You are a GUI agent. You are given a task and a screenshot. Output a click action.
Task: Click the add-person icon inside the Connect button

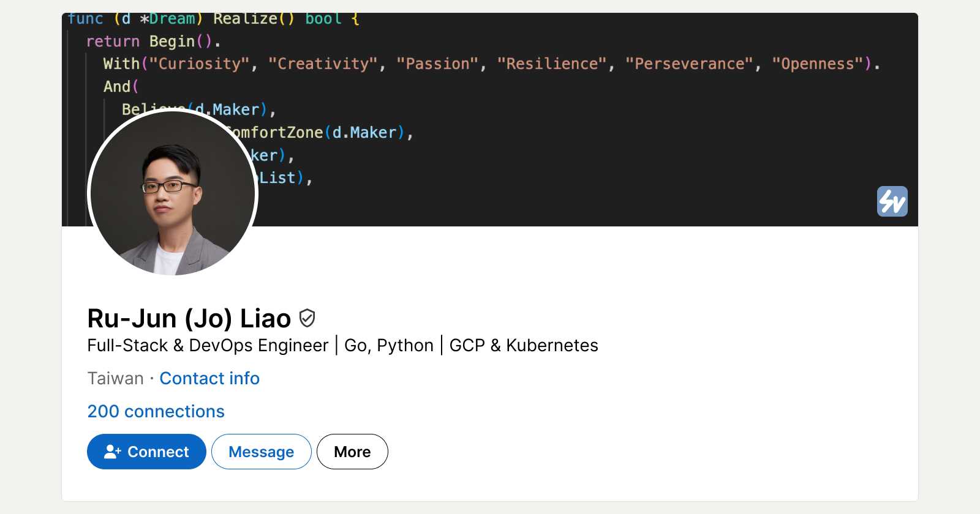pyautogui.click(x=113, y=452)
